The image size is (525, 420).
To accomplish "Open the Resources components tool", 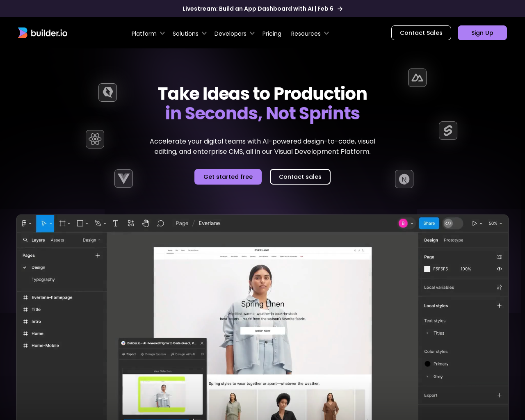I will coord(131,223).
